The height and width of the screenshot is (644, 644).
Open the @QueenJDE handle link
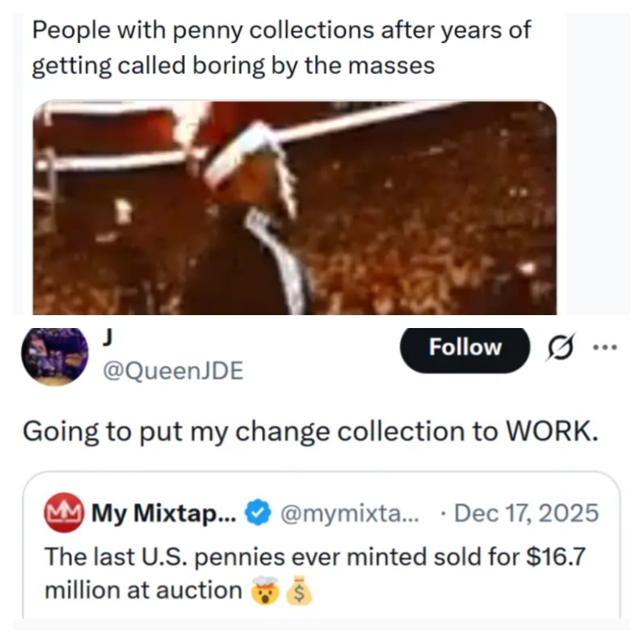(173, 371)
